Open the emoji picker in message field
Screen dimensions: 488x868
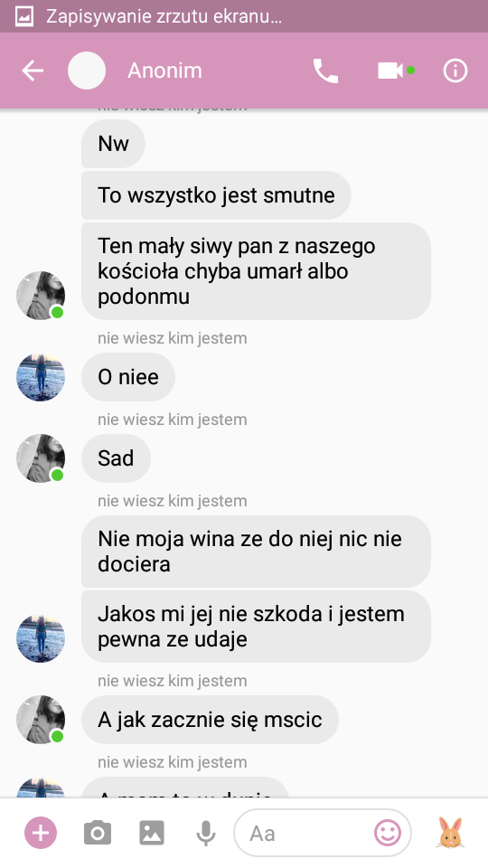(388, 832)
